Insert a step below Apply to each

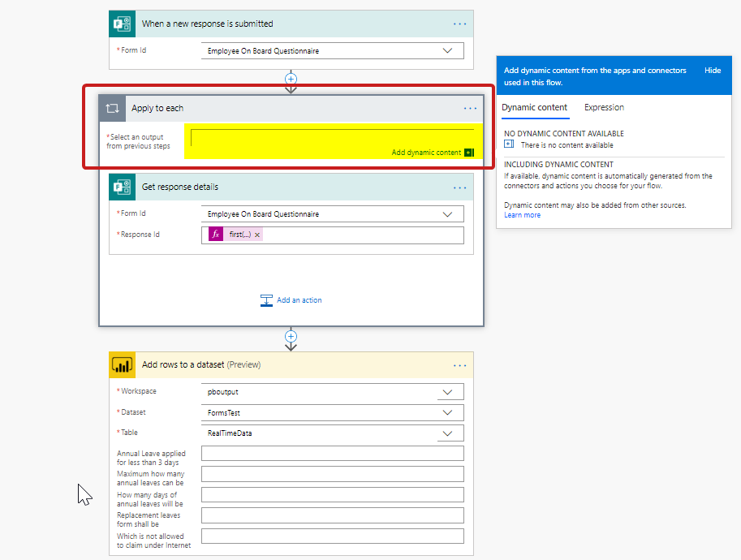click(x=291, y=336)
